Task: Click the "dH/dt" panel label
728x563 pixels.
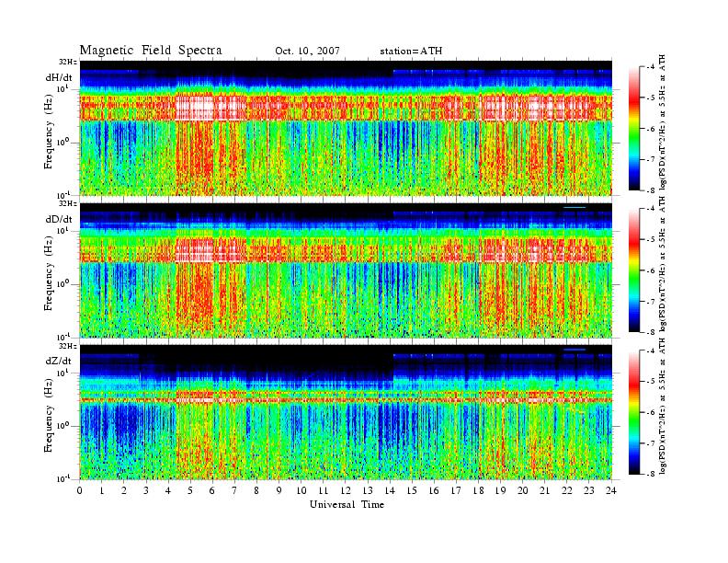Action: 59,77
